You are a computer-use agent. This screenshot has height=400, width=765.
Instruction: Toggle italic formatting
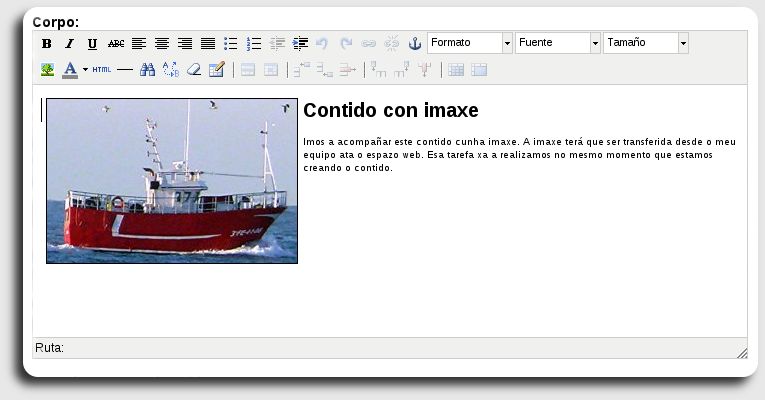(x=69, y=43)
